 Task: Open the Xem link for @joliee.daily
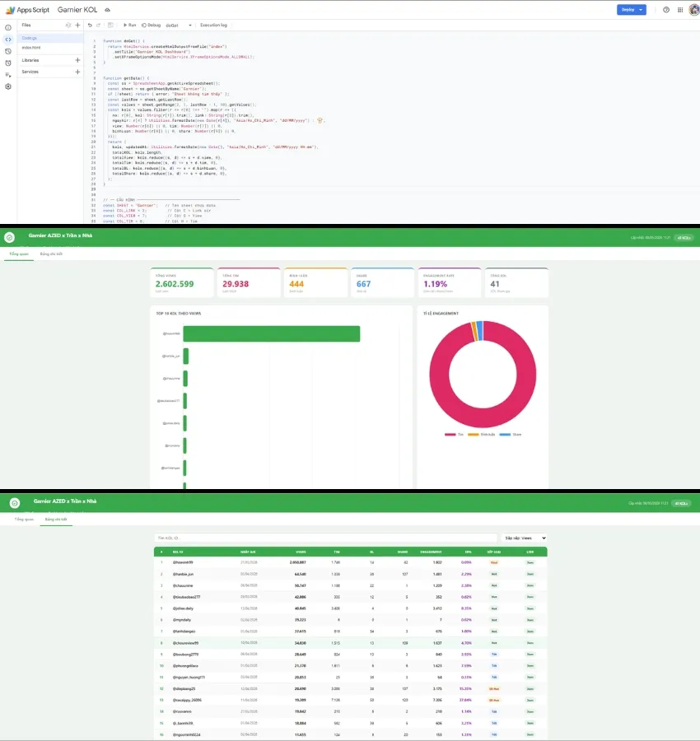[530, 608]
